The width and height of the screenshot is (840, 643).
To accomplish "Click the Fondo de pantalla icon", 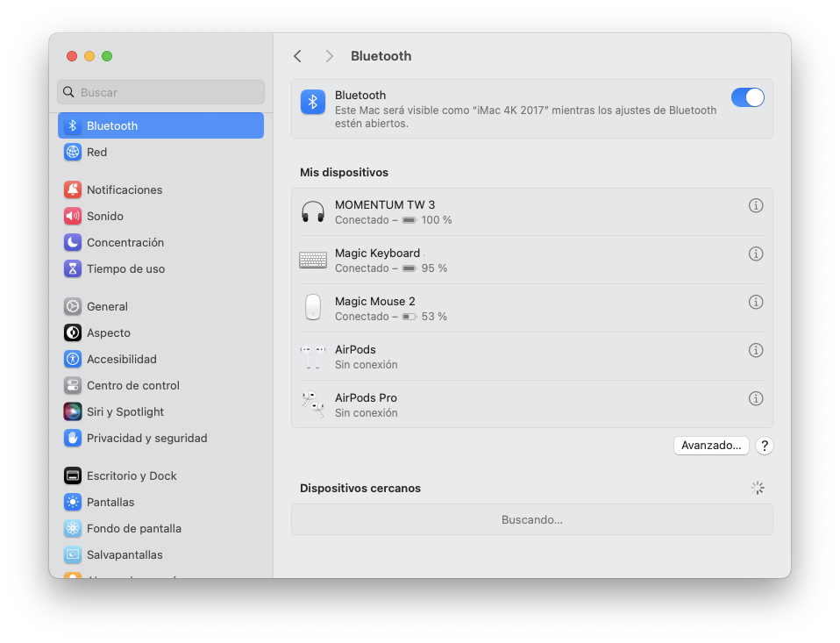I will coord(73,528).
